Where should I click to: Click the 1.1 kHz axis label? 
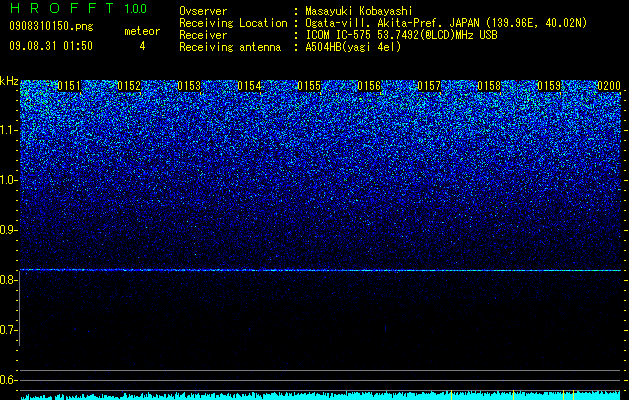tap(10, 130)
